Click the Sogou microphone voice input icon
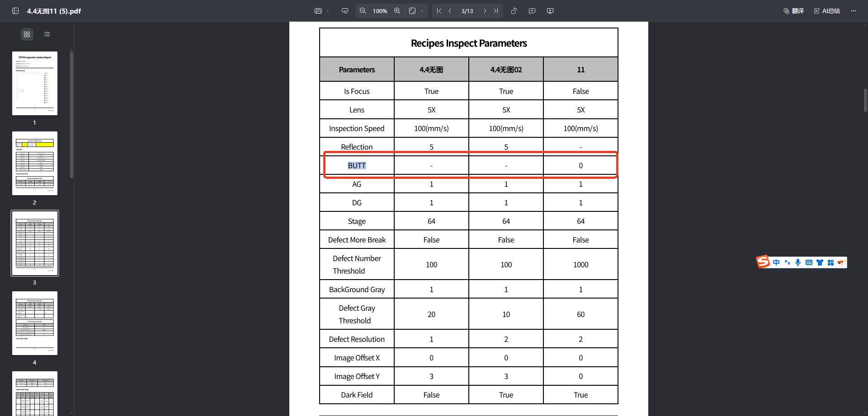The width and height of the screenshot is (868, 416). [x=798, y=262]
